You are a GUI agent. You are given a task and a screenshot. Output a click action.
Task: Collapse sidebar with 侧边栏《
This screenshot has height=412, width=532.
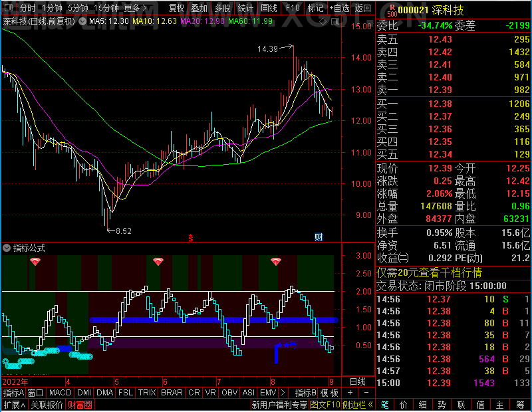pyautogui.click(x=358, y=405)
